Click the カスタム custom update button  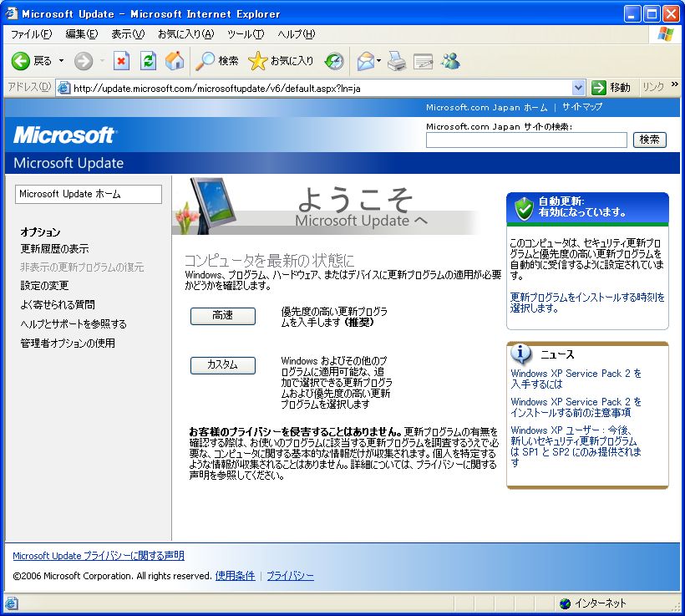[223, 365]
